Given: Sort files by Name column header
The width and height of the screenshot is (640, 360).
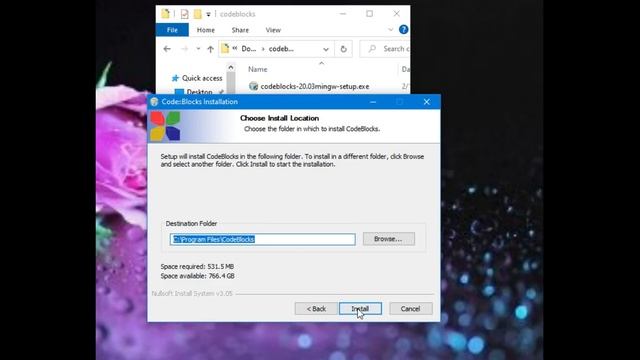Looking at the screenshot, I should 258,69.
